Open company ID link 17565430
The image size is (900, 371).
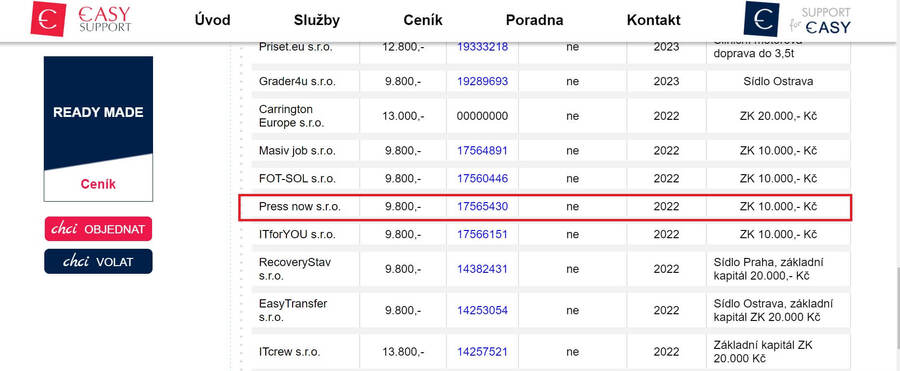tap(482, 206)
